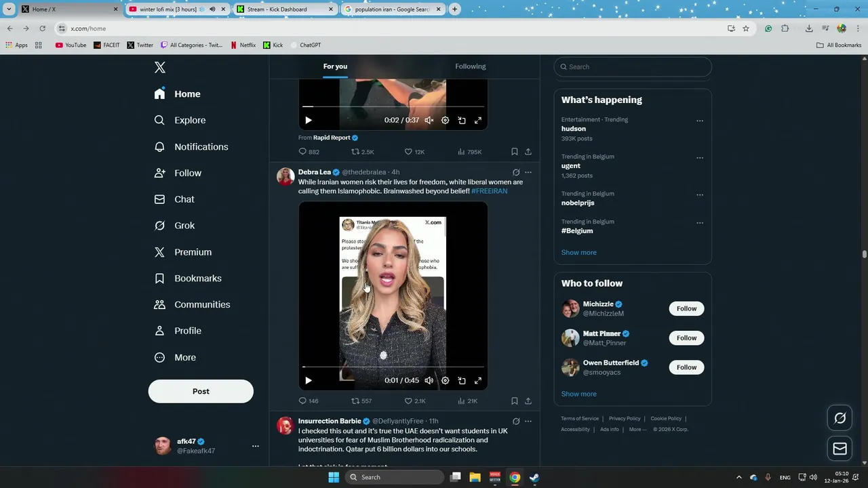Screen dimensions: 868x488
Task: Go to Profile in the sidebar
Action: point(178,331)
